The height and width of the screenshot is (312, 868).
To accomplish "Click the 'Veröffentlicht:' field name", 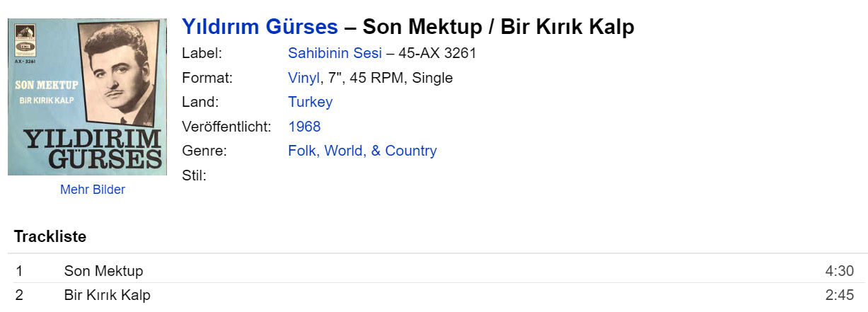I will pyautogui.click(x=226, y=127).
